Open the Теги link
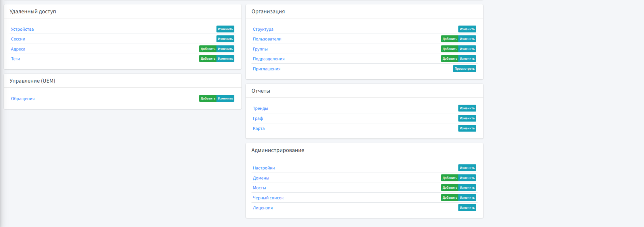Screen dimensions: 644x227 [x=16, y=59]
